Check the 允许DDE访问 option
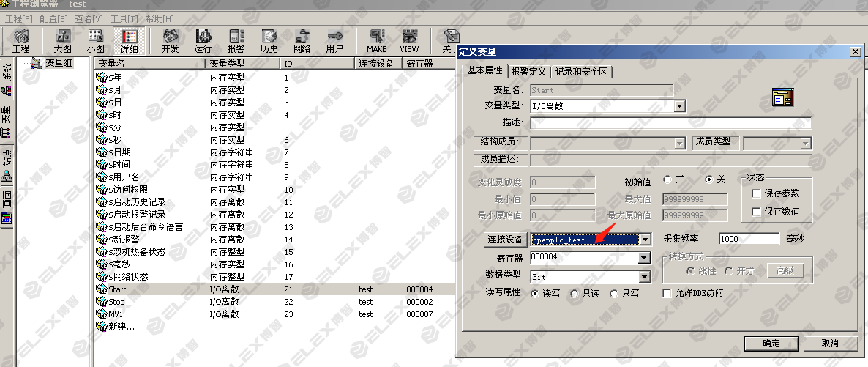868x367 pixels. coord(667,293)
